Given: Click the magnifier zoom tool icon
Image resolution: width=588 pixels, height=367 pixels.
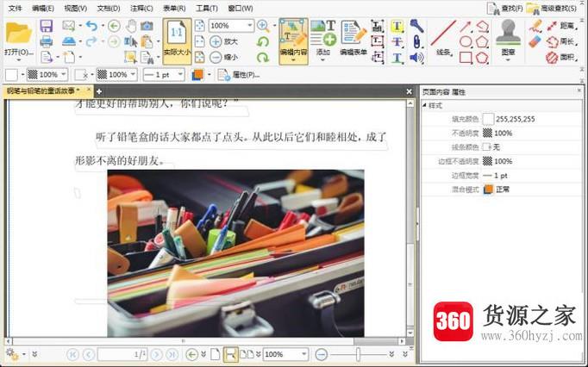Looking at the screenshot, I should pyautogui.click(x=263, y=26).
